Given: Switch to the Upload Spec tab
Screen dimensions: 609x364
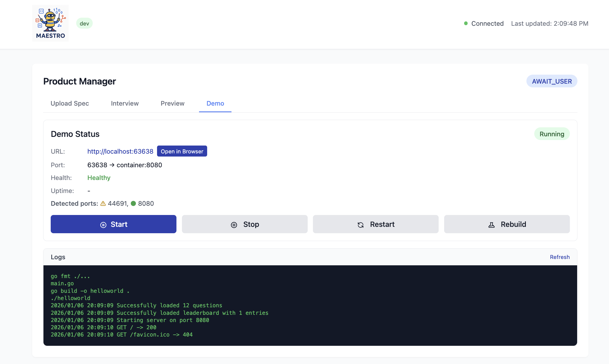Looking at the screenshot, I should [70, 104].
